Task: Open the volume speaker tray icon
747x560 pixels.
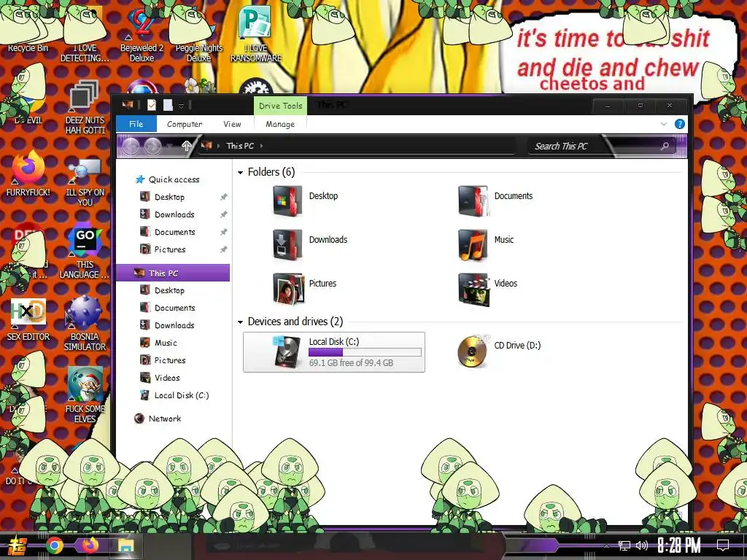Action: [642, 545]
